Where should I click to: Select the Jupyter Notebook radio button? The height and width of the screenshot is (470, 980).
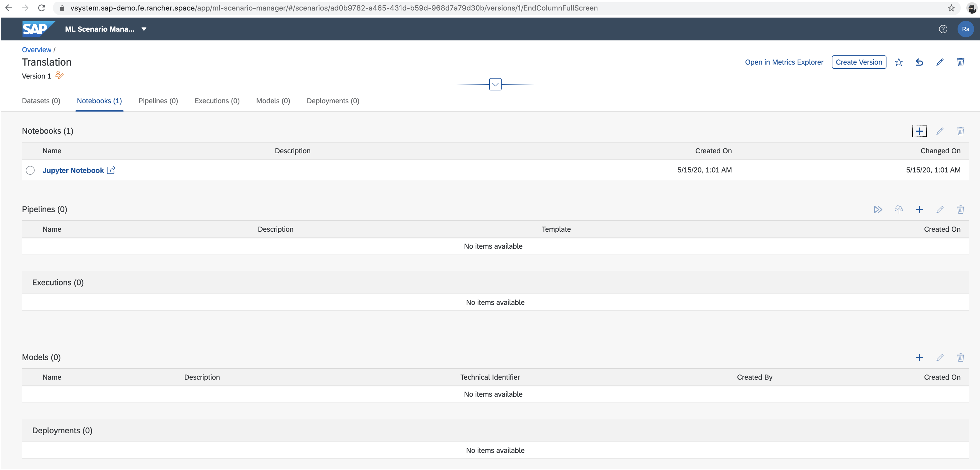click(x=30, y=171)
